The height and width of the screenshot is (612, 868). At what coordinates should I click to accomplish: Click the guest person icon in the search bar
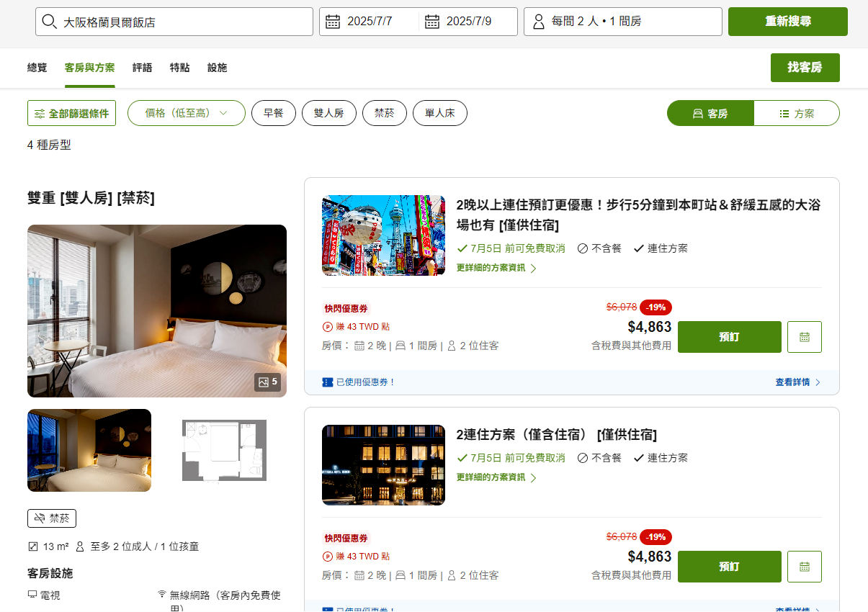(x=538, y=22)
